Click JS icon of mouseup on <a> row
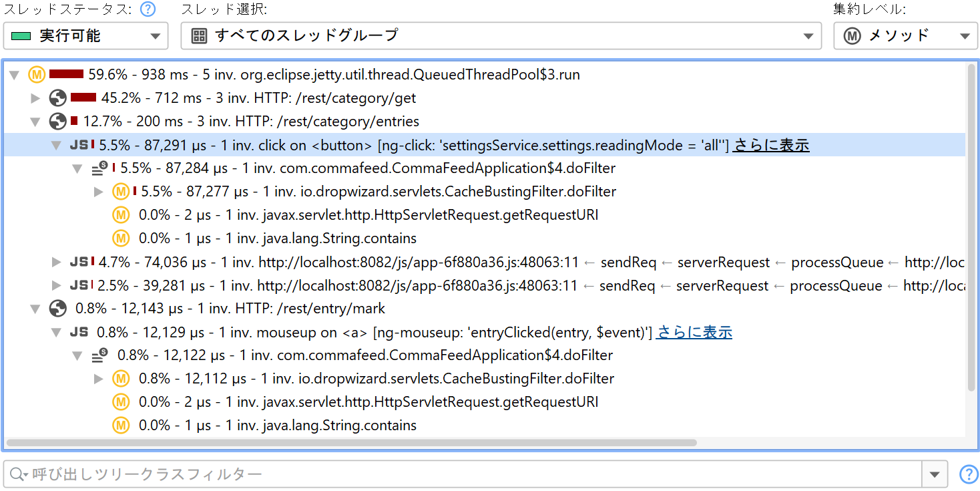This screenshot has width=980, height=491. click(x=79, y=332)
